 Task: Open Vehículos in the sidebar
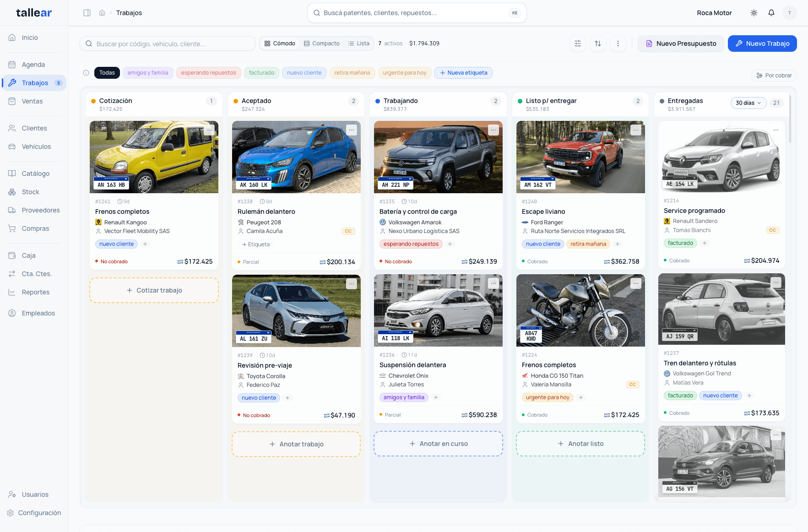click(x=34, y=147)
